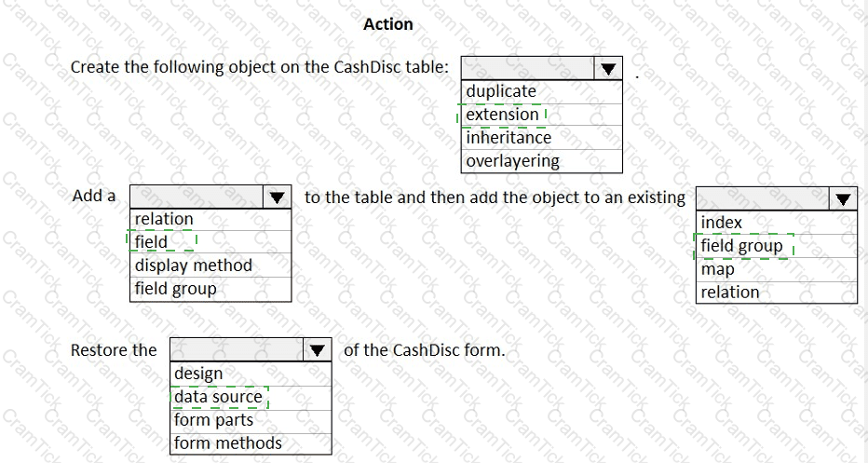
Task: Expand the 'Add a' dropdown arrow
Action: tap(277, 197)
